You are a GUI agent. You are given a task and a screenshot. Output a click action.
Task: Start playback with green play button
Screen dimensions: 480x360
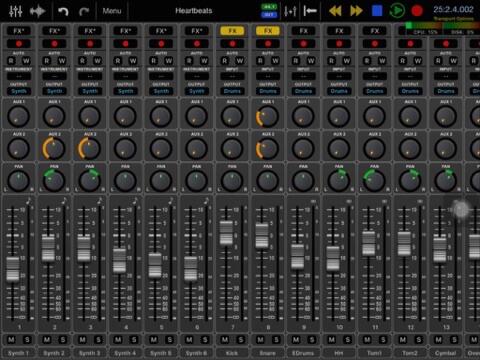[397, 11]
